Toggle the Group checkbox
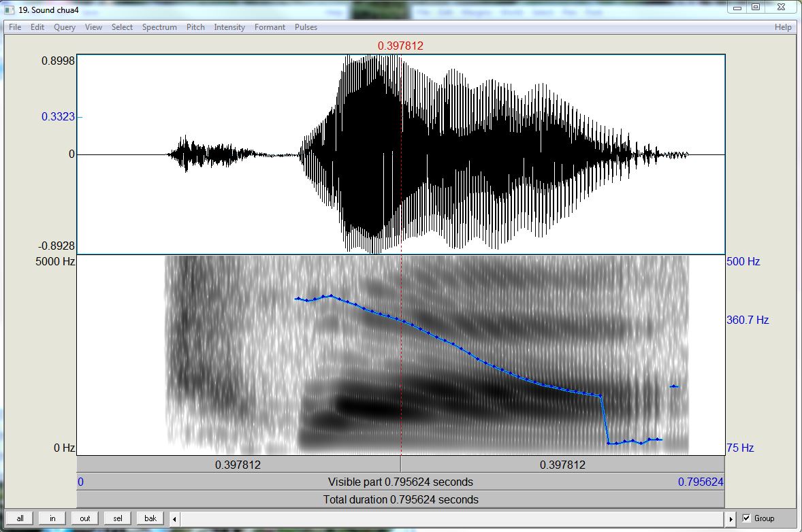The width and height of the screenshot is (802, 532). (746, 518)
